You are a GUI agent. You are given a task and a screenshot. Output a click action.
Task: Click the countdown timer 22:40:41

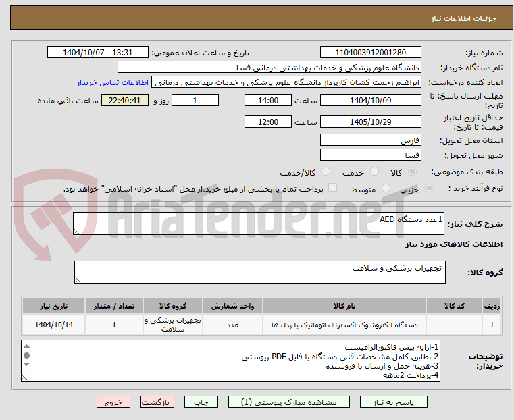point(124,100)
